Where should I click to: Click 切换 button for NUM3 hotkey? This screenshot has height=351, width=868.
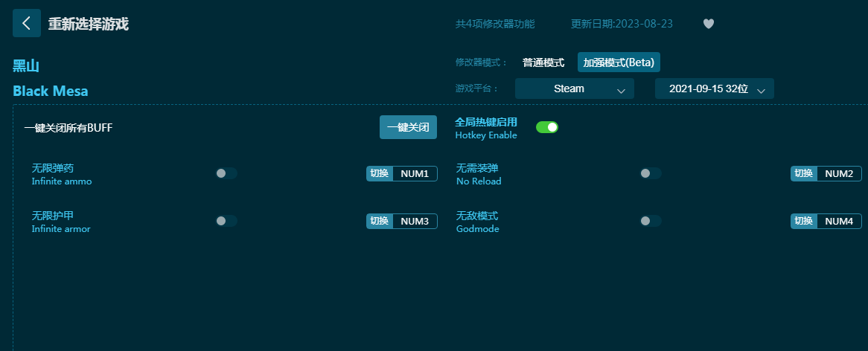click(x=380, y=221)
